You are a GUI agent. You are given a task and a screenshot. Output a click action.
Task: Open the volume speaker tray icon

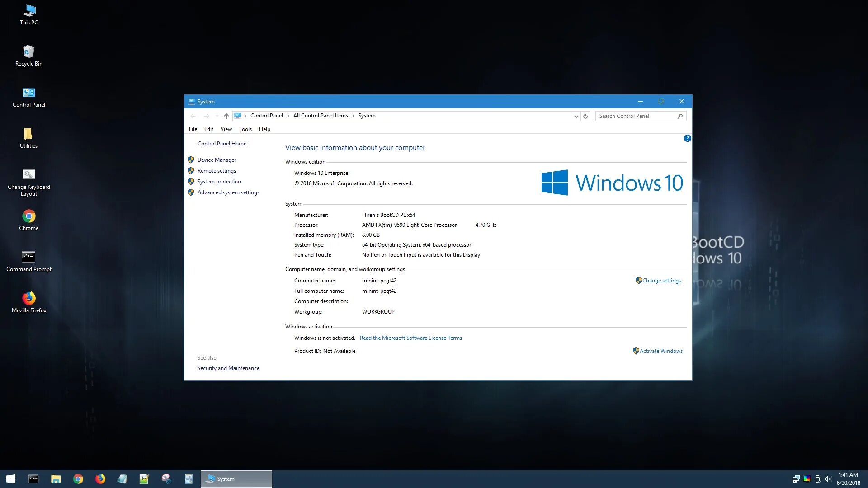828,479
